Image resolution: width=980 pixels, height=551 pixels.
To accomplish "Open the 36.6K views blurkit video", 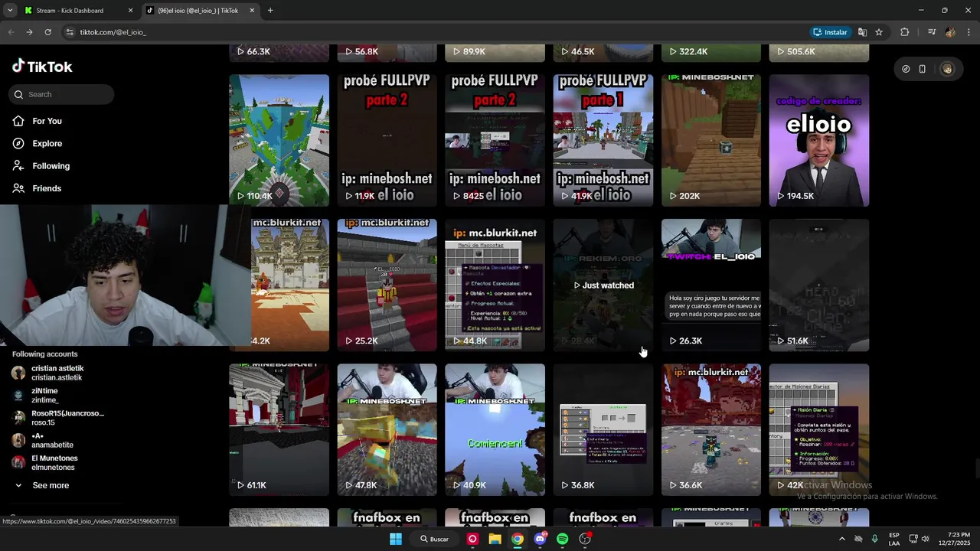I will coord(711,429).
